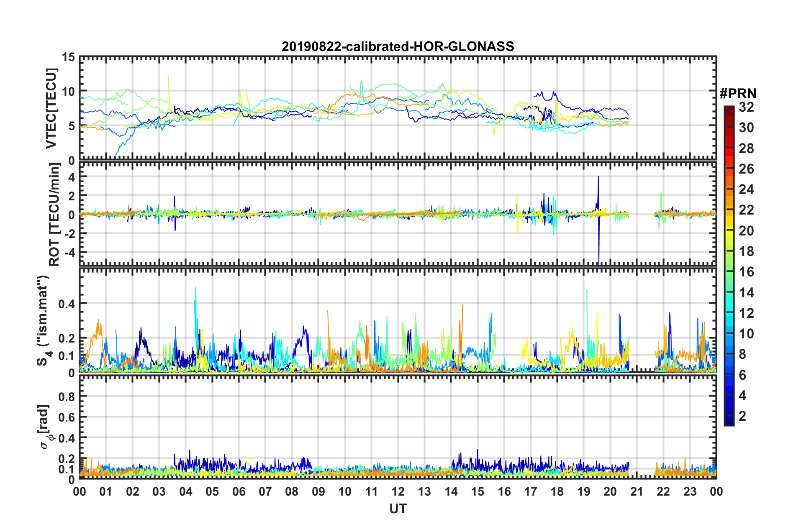Click the 18 label on the PRN colorbar

coord(746,251)
